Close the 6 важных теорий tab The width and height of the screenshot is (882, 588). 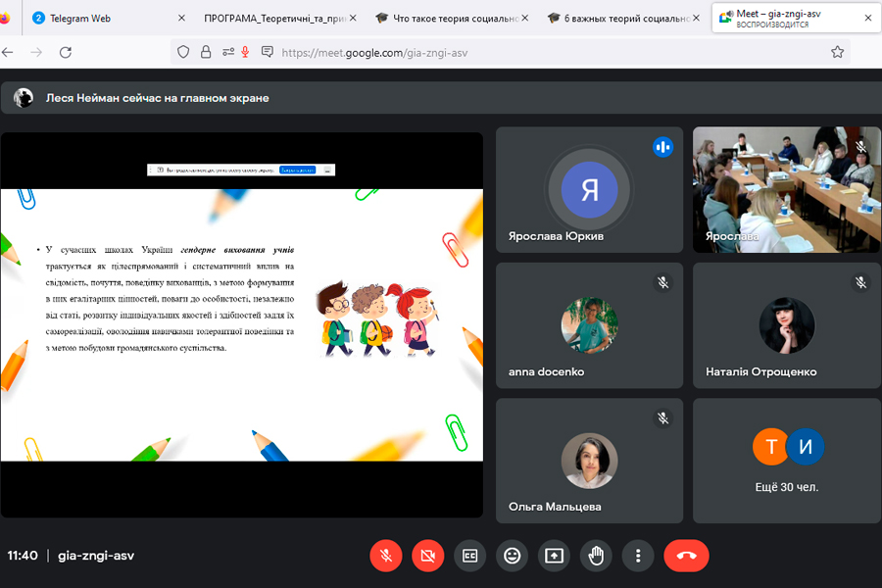pyautogui.click(x=697, y=18)
